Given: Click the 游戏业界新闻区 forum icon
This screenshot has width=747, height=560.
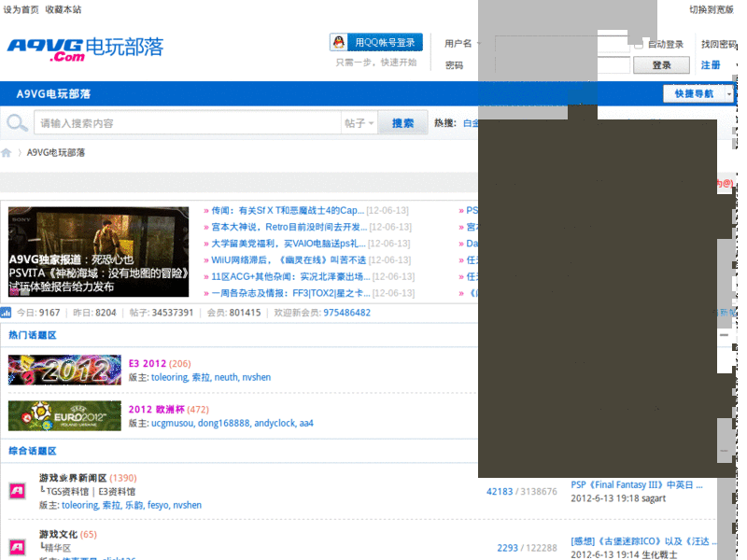Looking at the screenshot, I should click(18, 491).
